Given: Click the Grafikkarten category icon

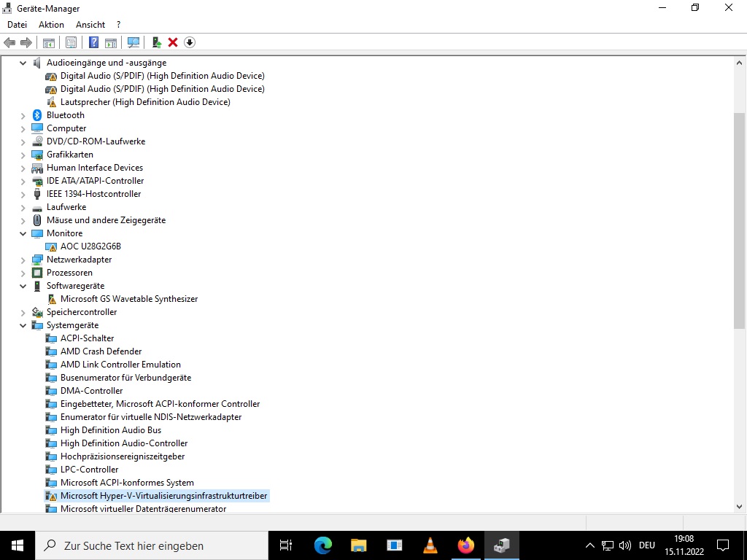Looking at the screenshot, I should [37, 155].
